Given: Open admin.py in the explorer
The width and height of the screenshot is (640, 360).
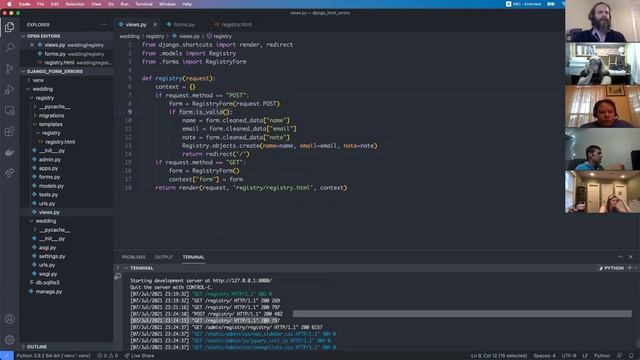Looking at the screenshot, I should tap(49, 160).
